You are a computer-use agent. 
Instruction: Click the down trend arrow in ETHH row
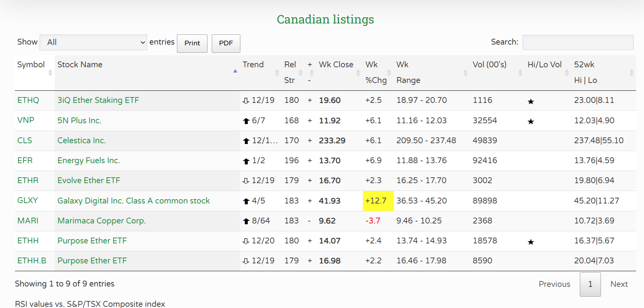246,241
